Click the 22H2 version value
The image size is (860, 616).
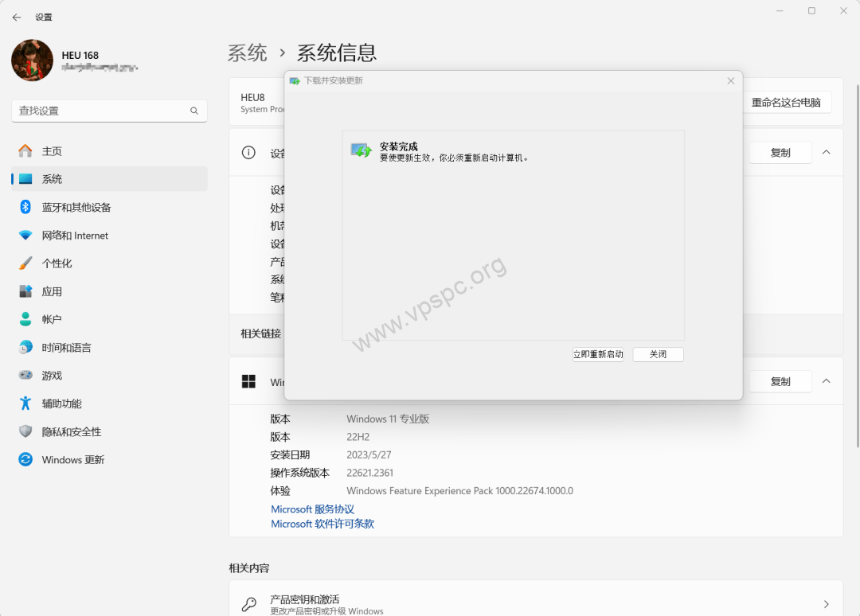point(358,438)
